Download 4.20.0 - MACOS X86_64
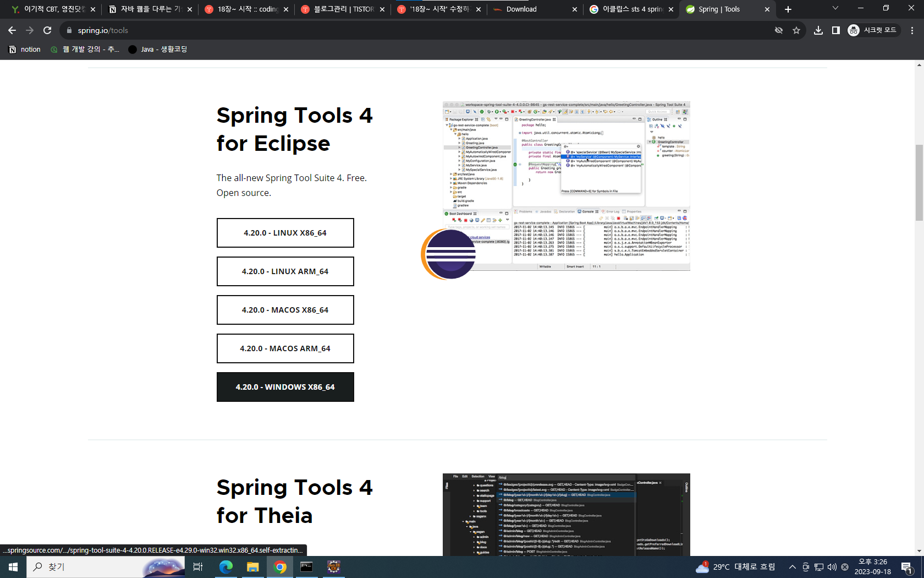Image resolution: width=924 pixels, height=578 pixels. pos(285,310)
